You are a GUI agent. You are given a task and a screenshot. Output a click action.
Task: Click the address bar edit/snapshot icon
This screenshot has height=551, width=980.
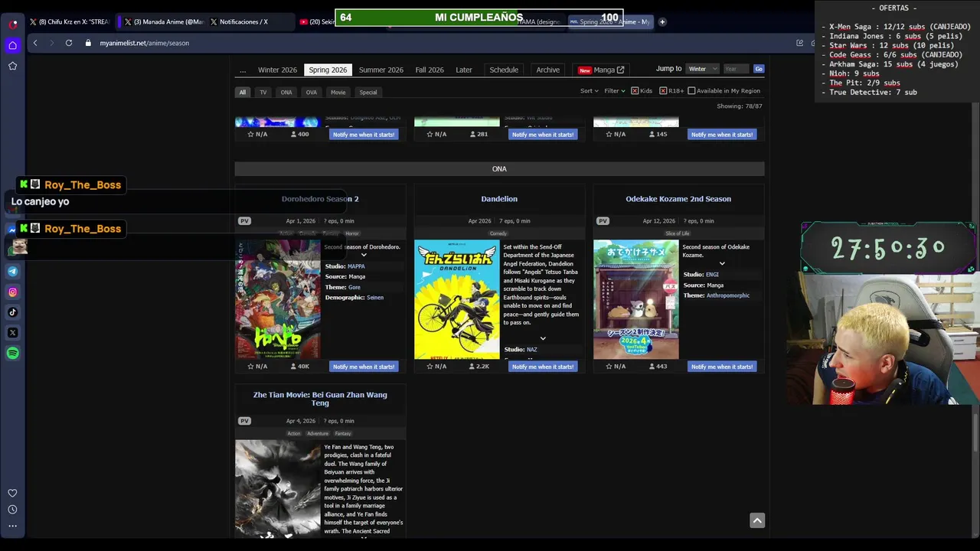(x=800, y=43)
